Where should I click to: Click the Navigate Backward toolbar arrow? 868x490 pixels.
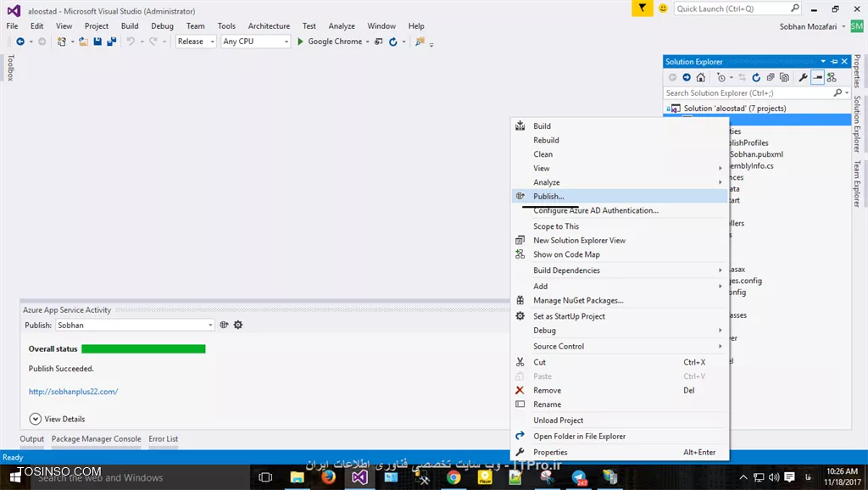(20, 42)
